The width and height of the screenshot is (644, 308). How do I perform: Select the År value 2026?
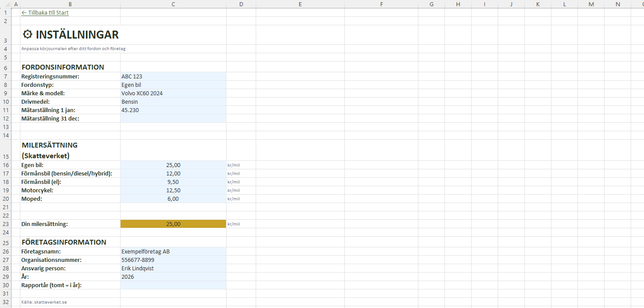click(173, 277)
